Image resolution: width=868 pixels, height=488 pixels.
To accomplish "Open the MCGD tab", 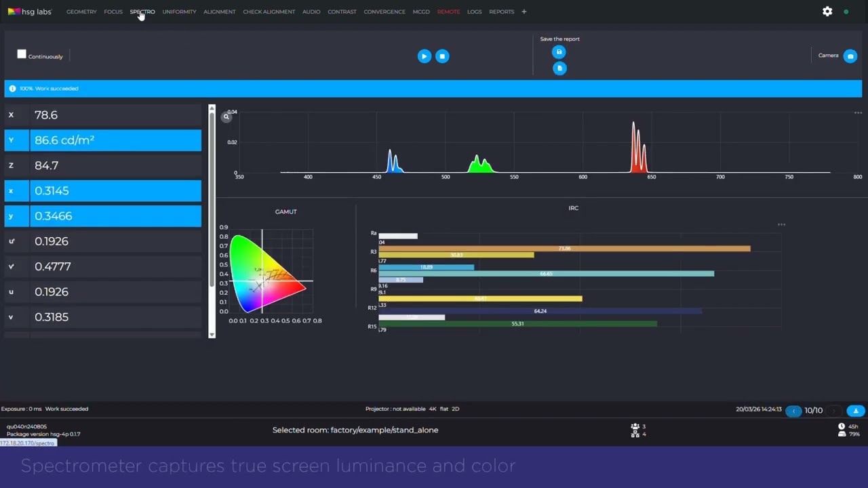I will coord(421,12).
